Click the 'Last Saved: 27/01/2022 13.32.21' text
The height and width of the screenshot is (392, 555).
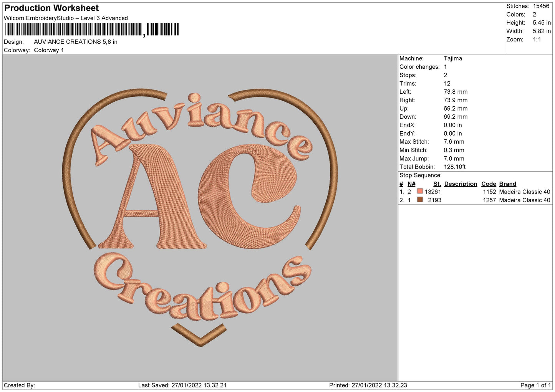pos(182,385)
